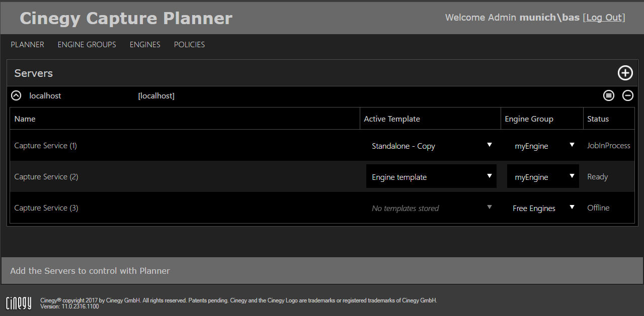The width and height of the screenshot is (644, 316).
Task: Open disabled template dropdown for Capture Service (3)
Action: (x=431, y=208)
